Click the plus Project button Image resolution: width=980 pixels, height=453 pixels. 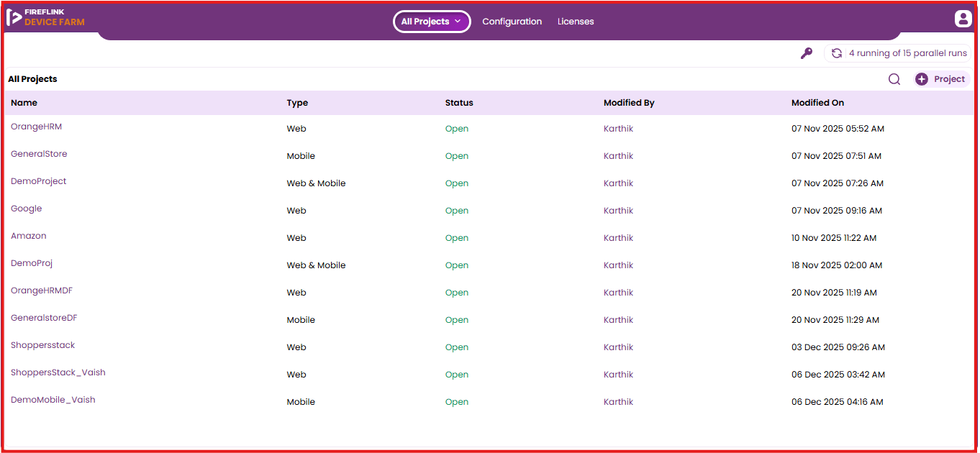click(x=942, y=79)
